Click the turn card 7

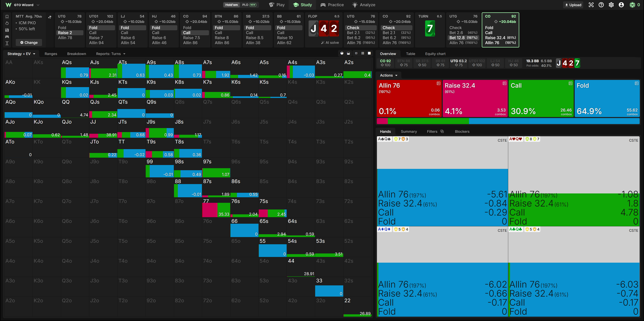(x=430, y=28)
